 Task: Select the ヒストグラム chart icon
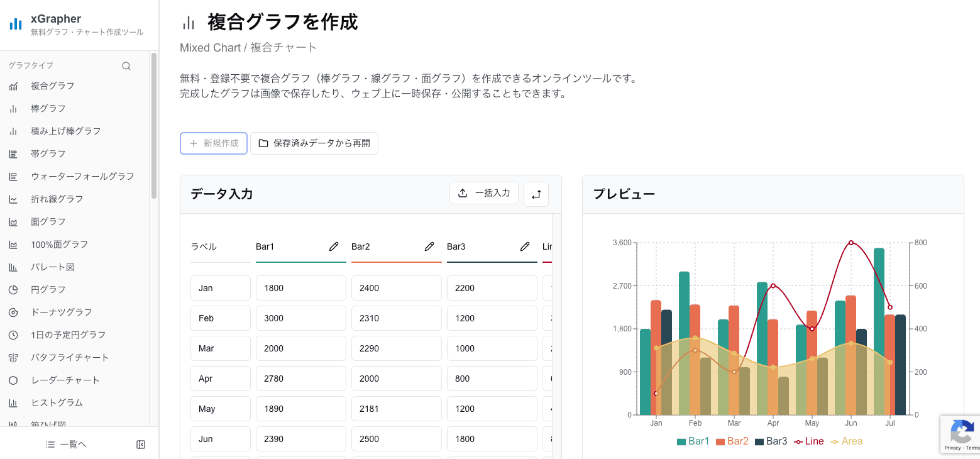(x=13, y=402)
